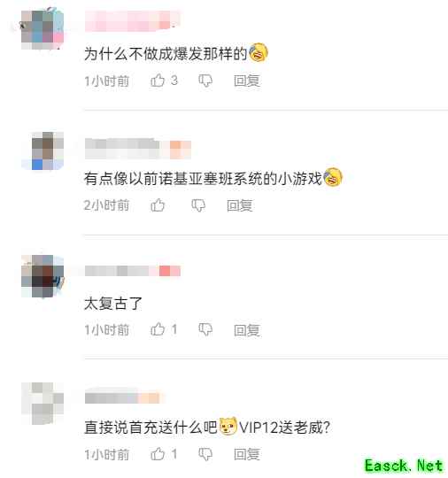Image resolution: width=448 pixels, height=478 pixels.
Task: Dislike the comment 直接说首充送什么吧
Action: [x=205, y=454]
